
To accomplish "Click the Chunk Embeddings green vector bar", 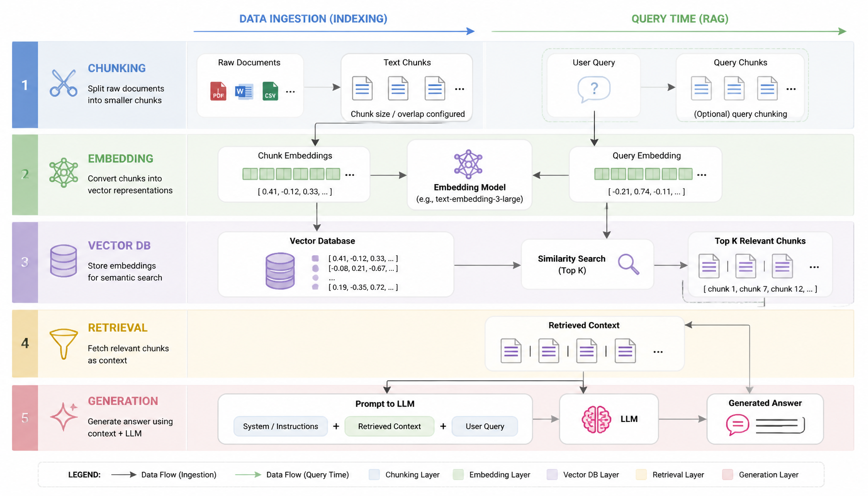I will click(x=291, y=174).
